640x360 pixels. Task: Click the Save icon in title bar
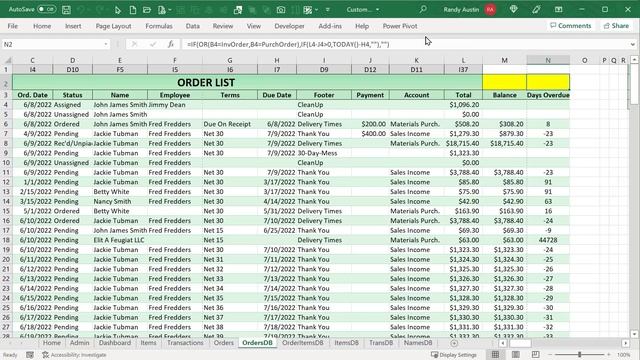coord(66,9)
